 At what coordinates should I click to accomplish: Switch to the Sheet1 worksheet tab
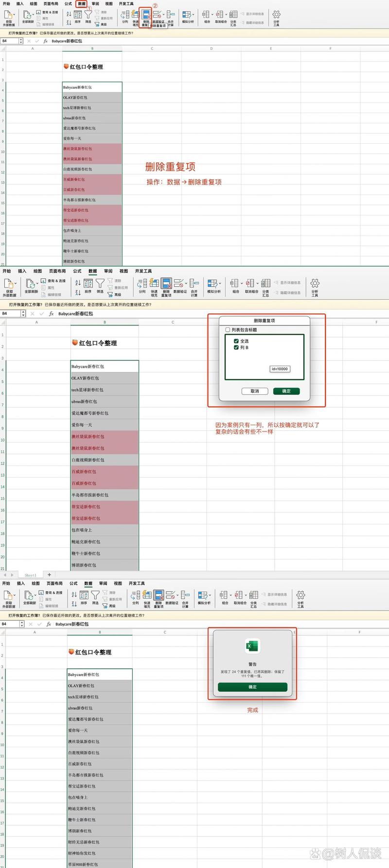coord(30,575)
